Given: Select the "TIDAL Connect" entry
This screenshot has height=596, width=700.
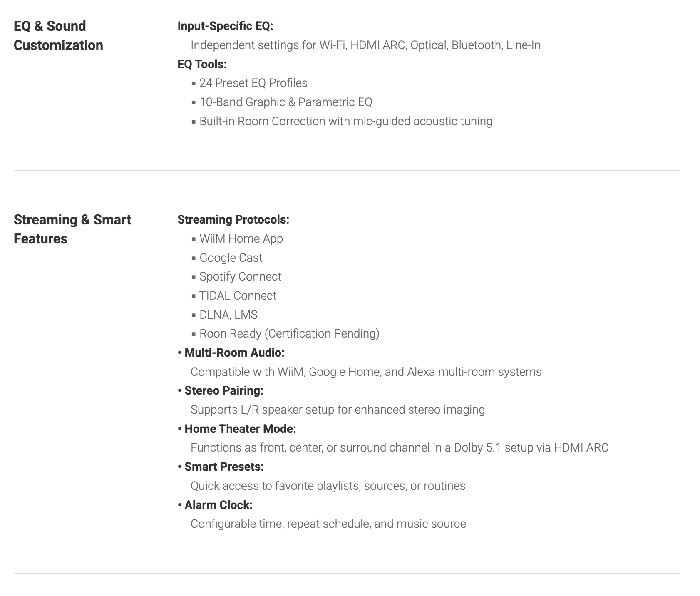Looking at the screenshot, I should tap(238, 296).
